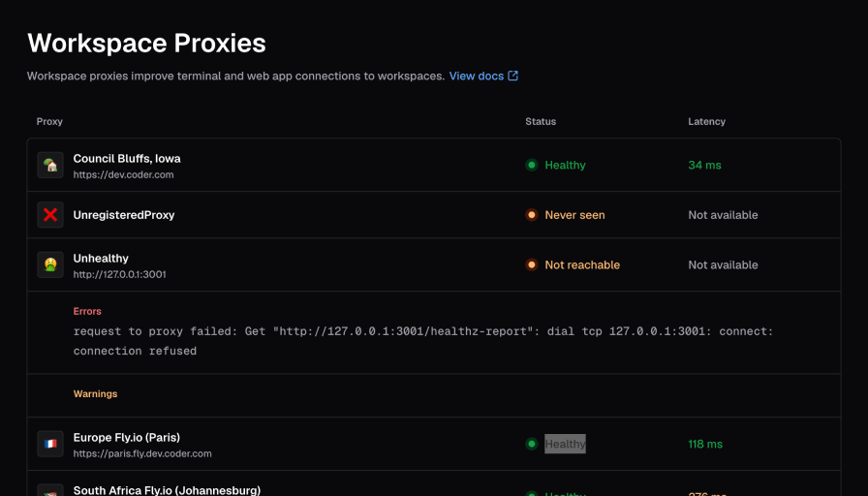Click Not available latency for Unhealthy proxy
868x496 pixels.
(723, 264)
